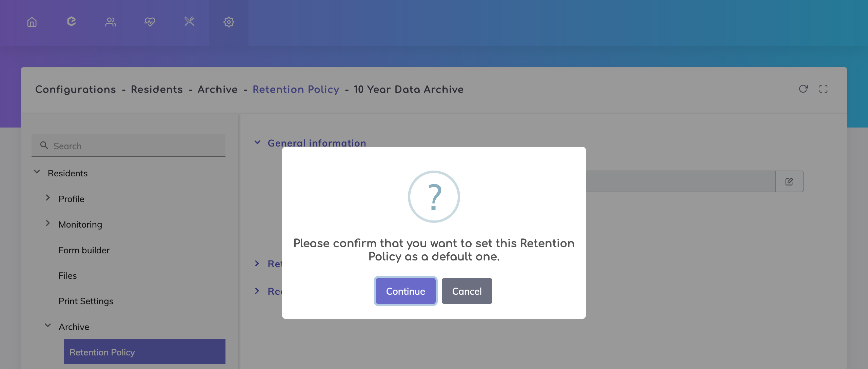Open the Residents people icon

(x=111, y=22)
